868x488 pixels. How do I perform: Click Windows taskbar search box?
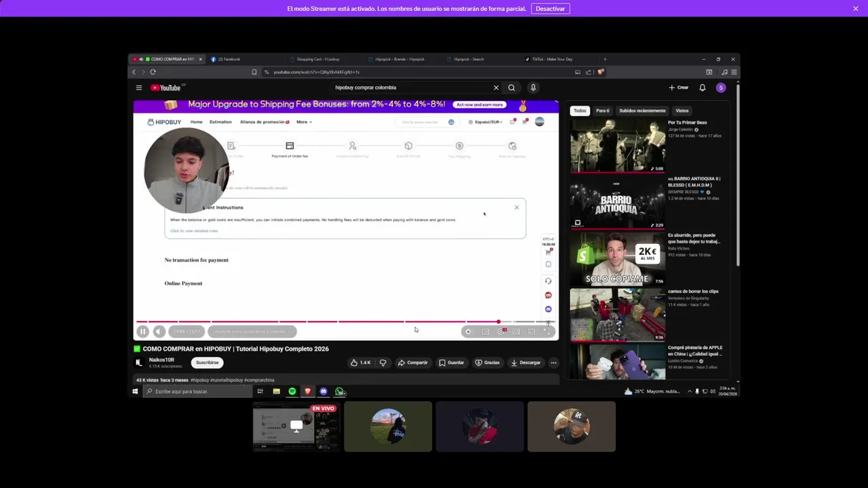click(x=197, y=391)
